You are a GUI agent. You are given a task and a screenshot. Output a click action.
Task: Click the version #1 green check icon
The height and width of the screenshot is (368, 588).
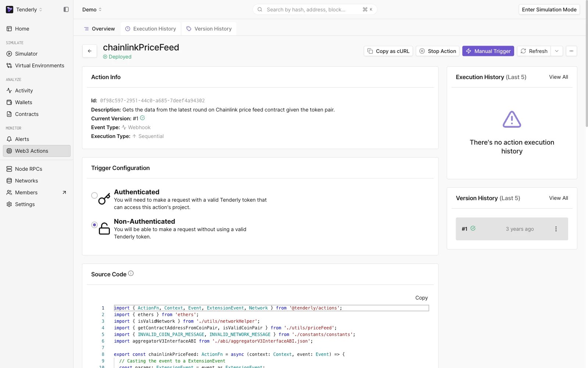(473, 229)
